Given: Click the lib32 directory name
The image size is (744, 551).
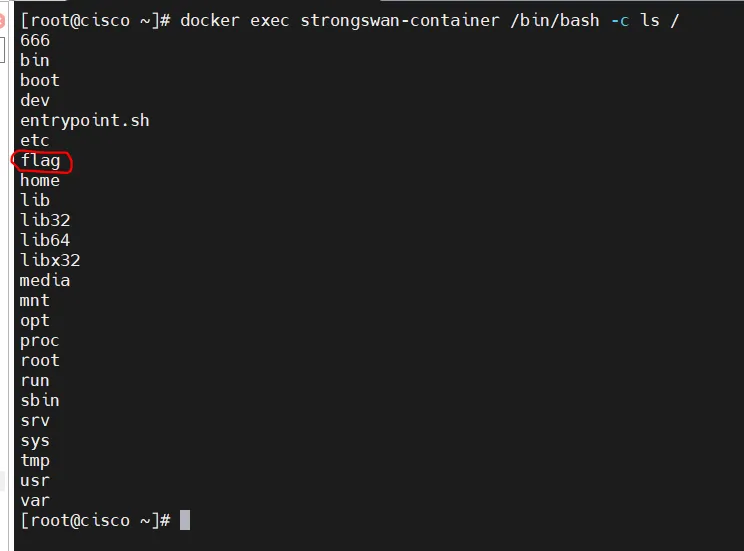Looking at the screenshot, I should (x=45, y=220).
